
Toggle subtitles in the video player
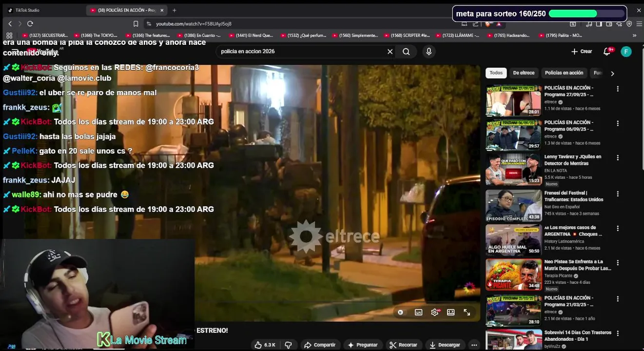tap(418, 312)
